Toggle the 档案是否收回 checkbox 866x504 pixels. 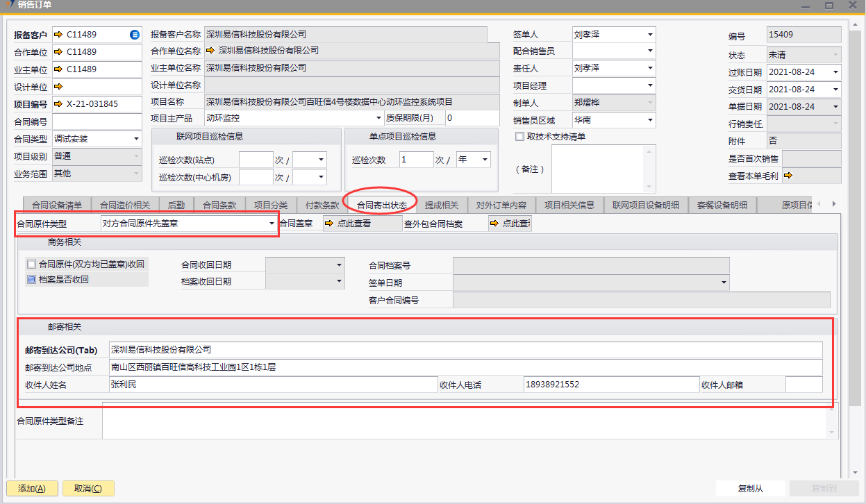(x=31, y=280)
